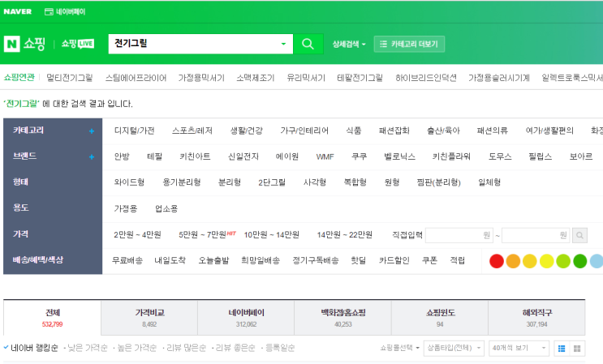
Task: Choose the 쿠쿠 brand
Action: (x=360, y=156)
